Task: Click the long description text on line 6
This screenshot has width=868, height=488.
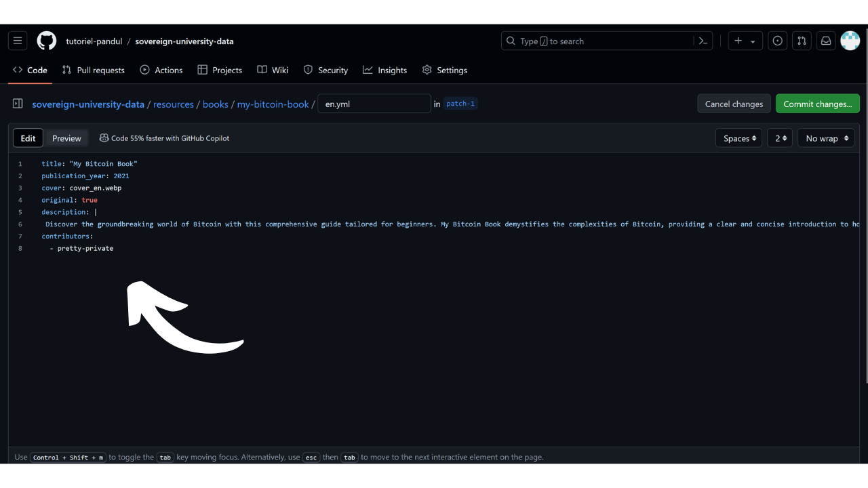Action: (452, 224)
